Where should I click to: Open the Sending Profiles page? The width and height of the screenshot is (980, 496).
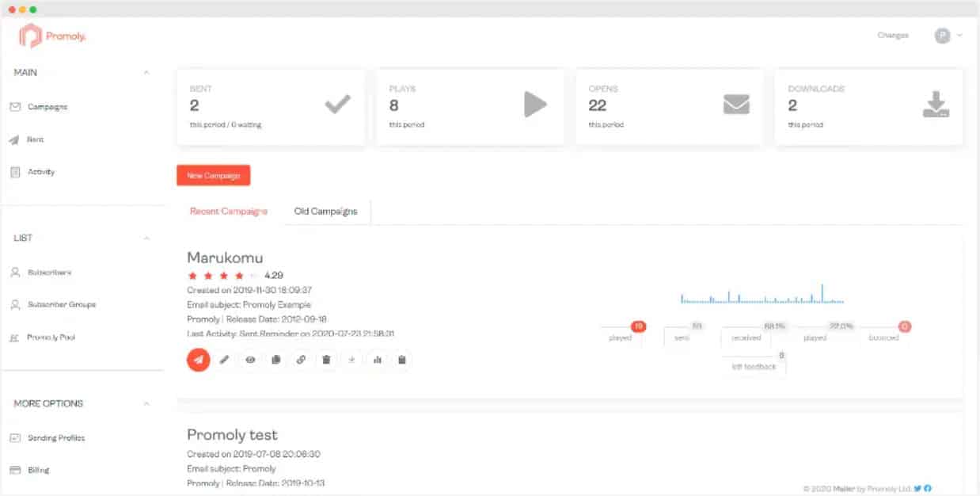56,438
